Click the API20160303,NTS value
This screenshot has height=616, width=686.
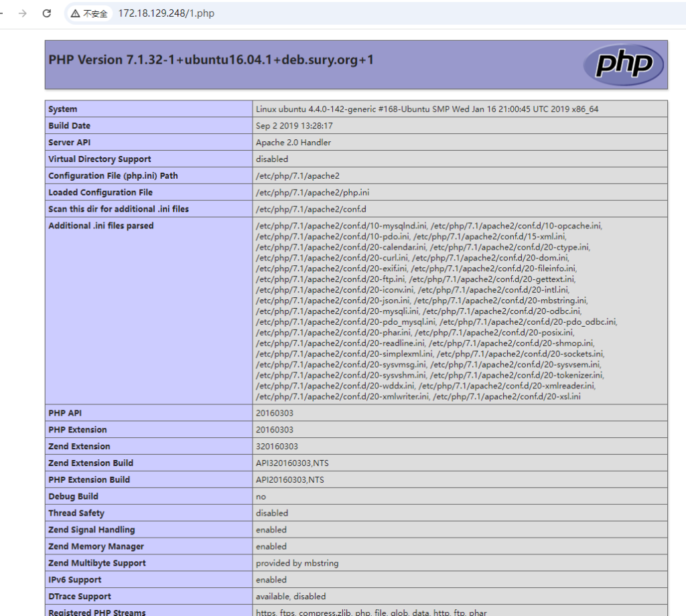[x=290, y=479]
